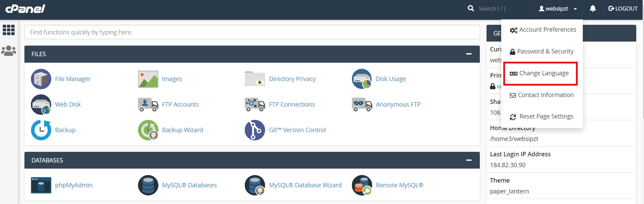Follow the MySQL® Database Wizard link
The width and height of the screenshot is (644, 204).
coord(305,185)
